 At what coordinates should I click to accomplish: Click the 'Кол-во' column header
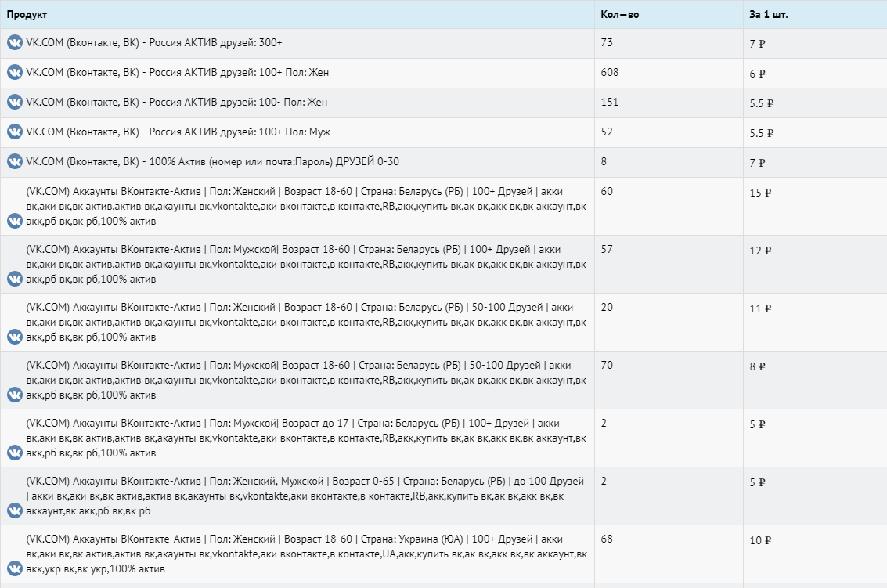pyautogui.click(x=620, y=15)
